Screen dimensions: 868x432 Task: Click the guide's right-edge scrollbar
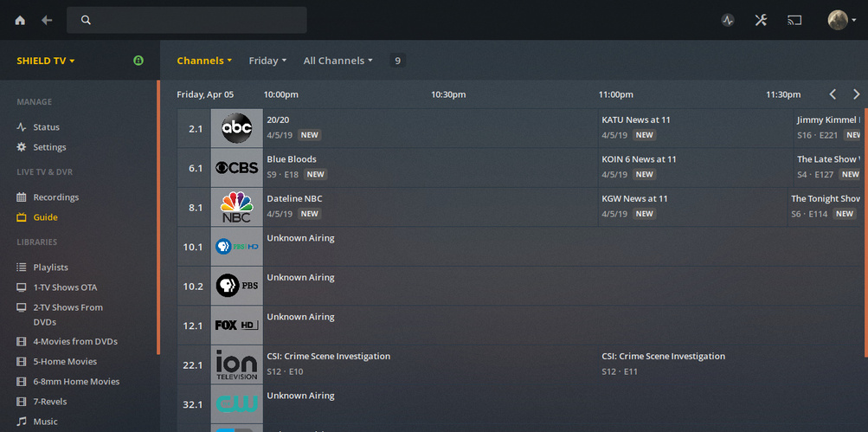pyautogui.click(x=865, y=233)
